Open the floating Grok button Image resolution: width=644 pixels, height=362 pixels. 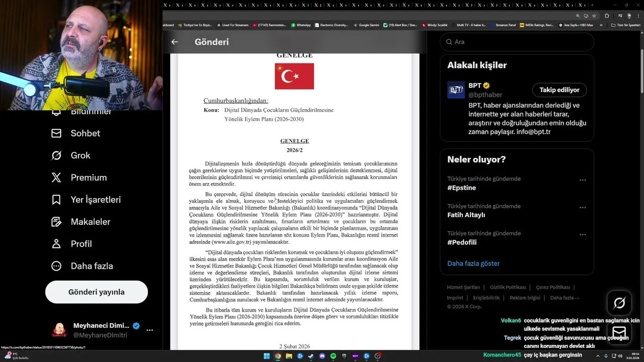point(619,303)
